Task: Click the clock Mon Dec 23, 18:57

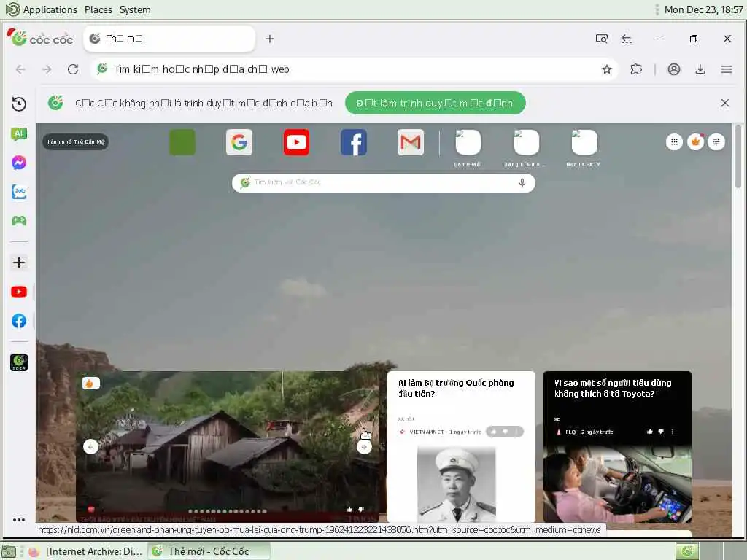Action: (x=703, y=9)
